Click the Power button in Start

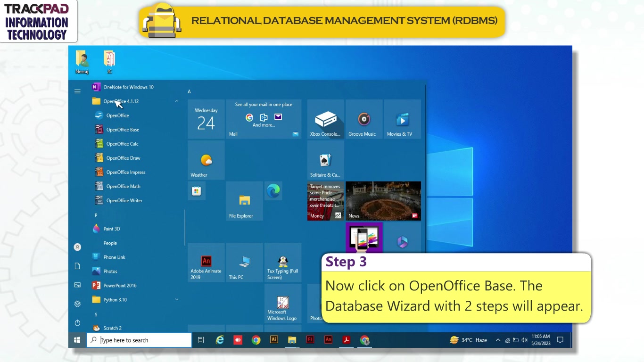pos(77,323)
